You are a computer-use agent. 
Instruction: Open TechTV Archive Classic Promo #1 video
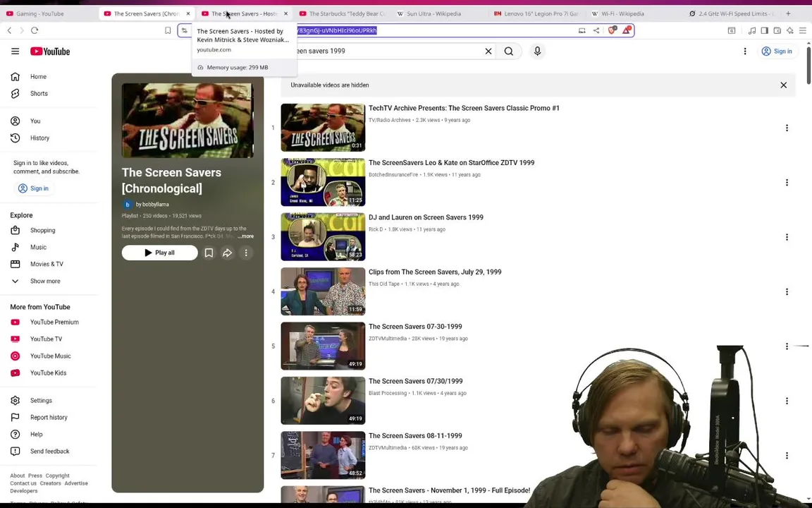pyautogui.click(x=464, y=109)
